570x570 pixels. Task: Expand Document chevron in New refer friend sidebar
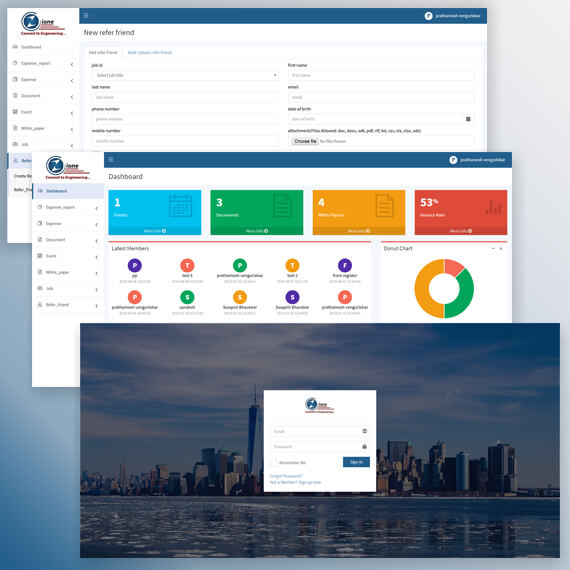tap(72, 97)
